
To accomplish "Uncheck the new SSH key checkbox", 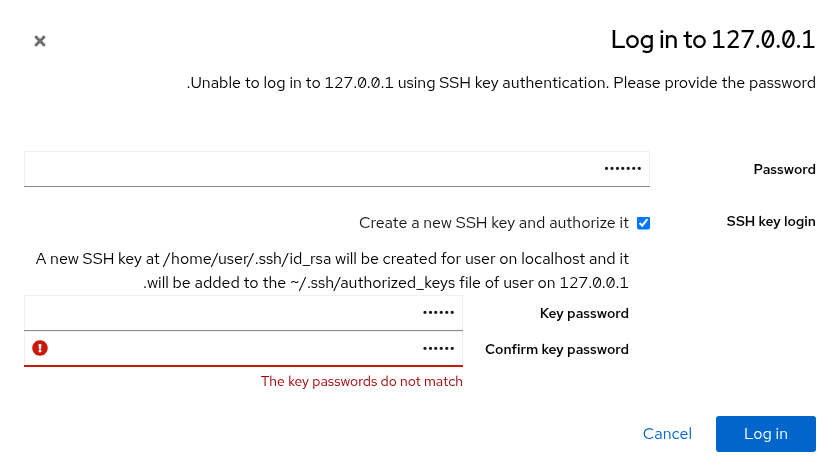I will pyautogui.click(x=643, y=223).
